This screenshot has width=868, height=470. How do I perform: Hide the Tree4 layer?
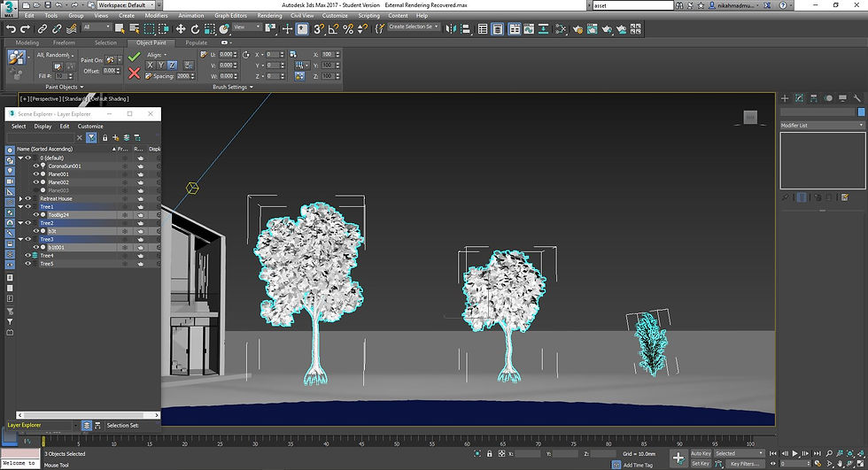click(28, 256)
